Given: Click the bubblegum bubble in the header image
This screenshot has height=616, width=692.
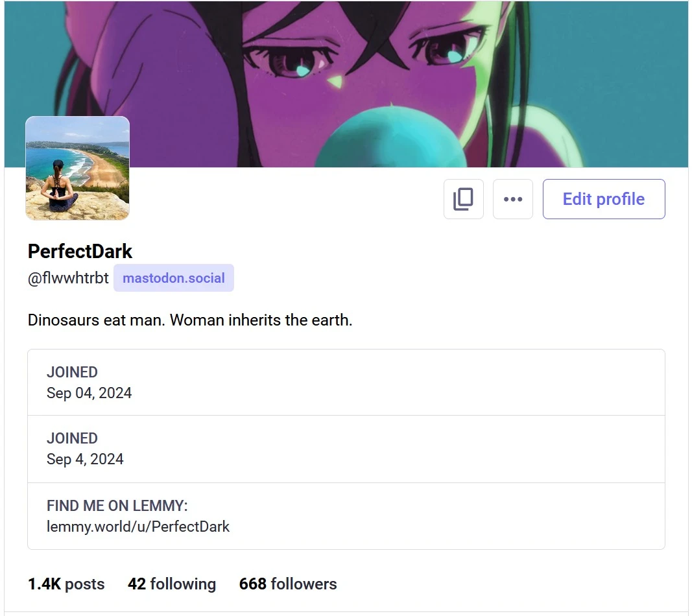Looking at the screenshot, I should point(390,137).
